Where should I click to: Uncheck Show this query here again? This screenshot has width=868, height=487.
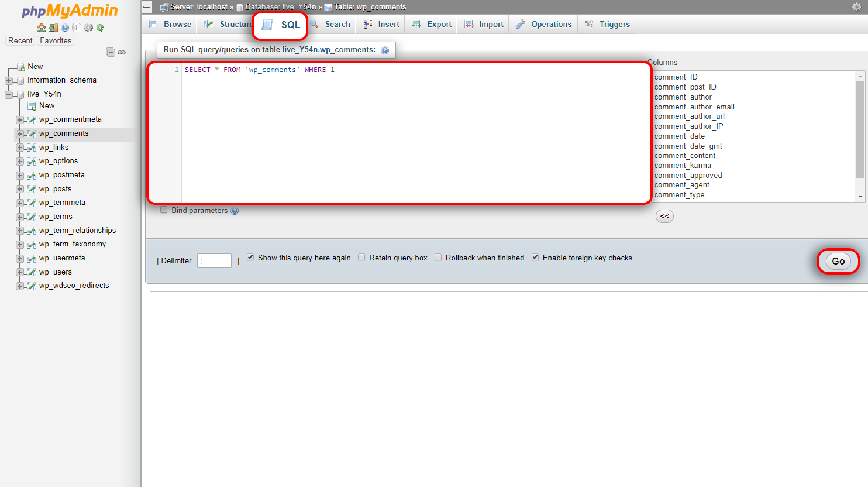click(250, 258)
